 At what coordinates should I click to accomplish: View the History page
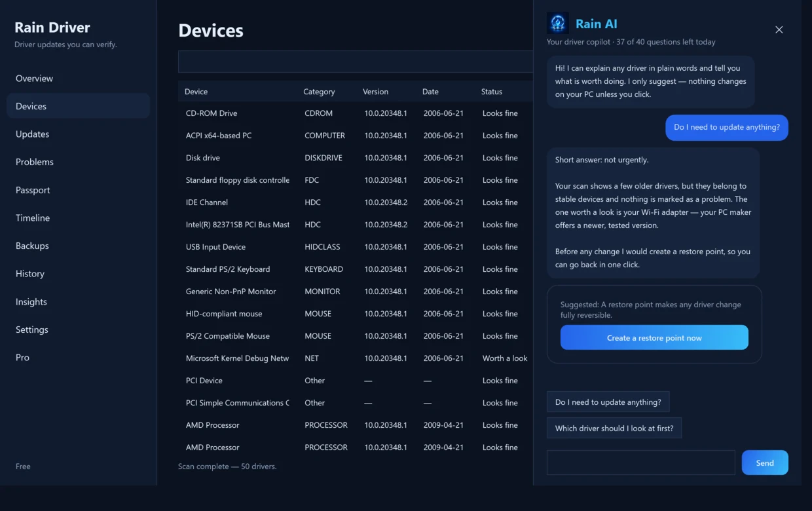coord(78,273)
